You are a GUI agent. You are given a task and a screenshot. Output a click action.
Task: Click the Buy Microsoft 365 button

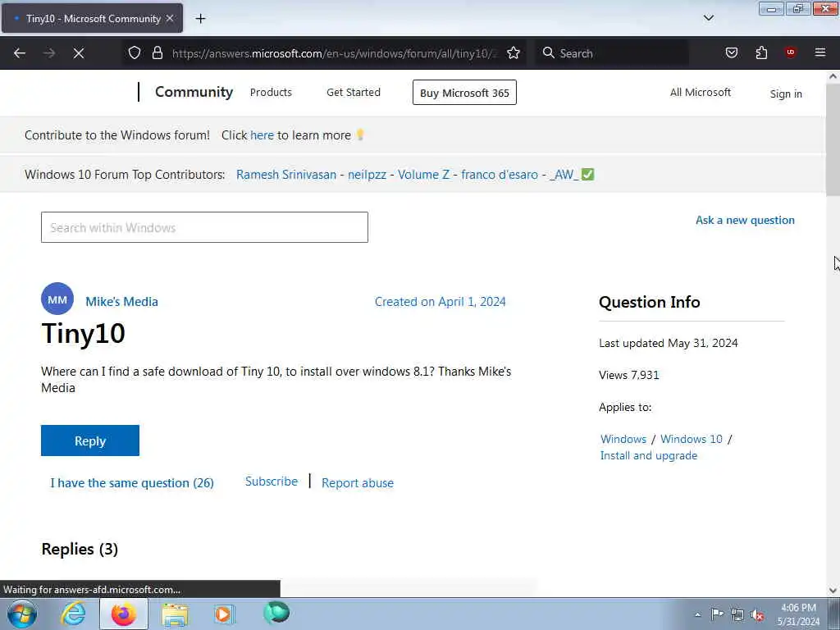tap(464, 93)
